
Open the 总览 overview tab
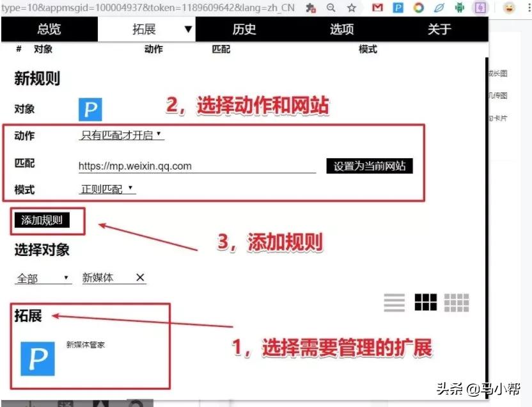coord(49,29)
